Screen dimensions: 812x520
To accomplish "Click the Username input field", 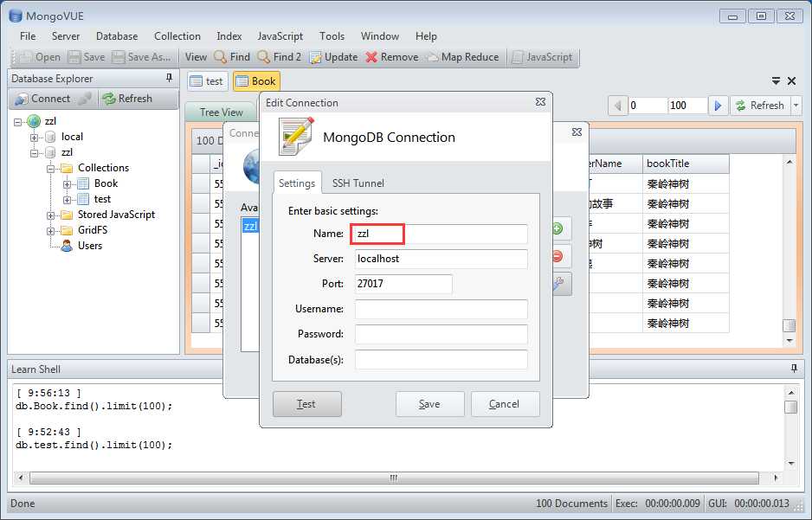I will click(x=441, y=309).
